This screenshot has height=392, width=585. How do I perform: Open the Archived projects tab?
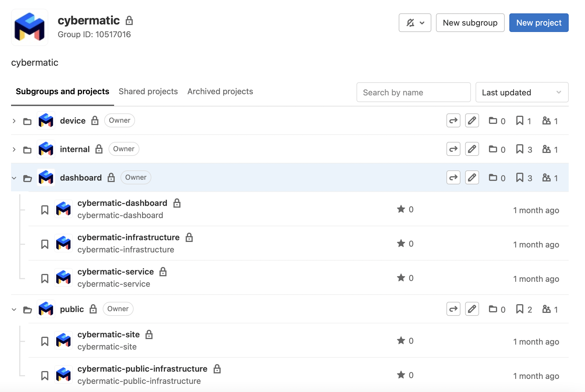[220, 91]
